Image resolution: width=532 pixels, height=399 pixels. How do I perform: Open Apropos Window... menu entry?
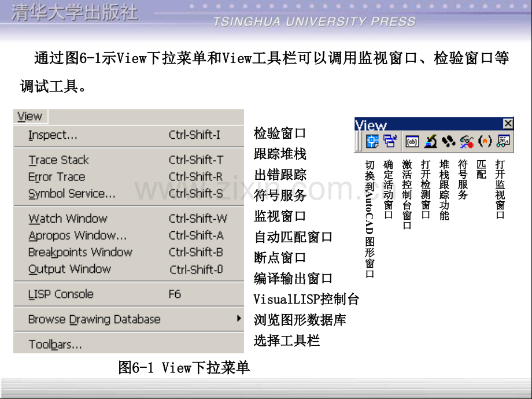[128, 235]
